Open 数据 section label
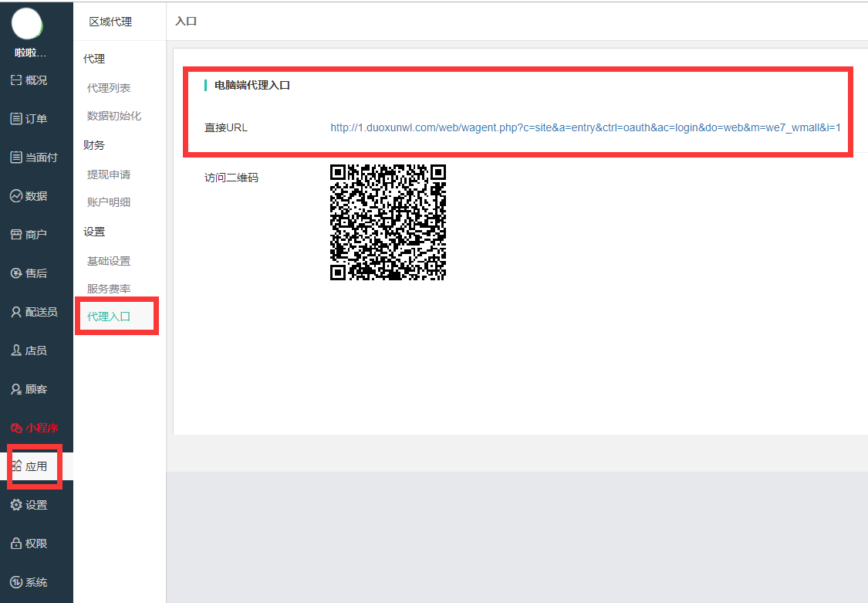Image resolution: width=868 pixels, height=603 pixels. [x=36, y=196]
